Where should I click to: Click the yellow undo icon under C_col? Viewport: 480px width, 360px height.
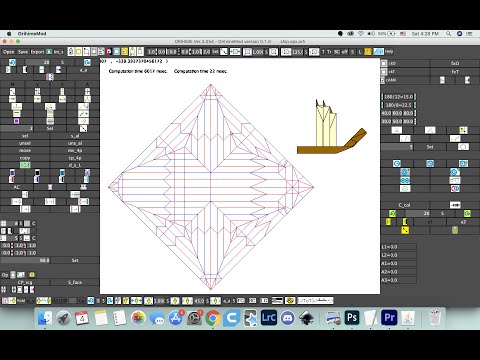(392, 213)
